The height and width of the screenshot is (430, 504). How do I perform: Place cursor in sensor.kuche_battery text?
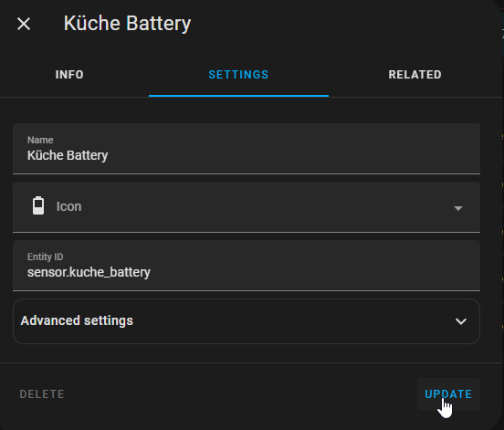pos(89,272)
